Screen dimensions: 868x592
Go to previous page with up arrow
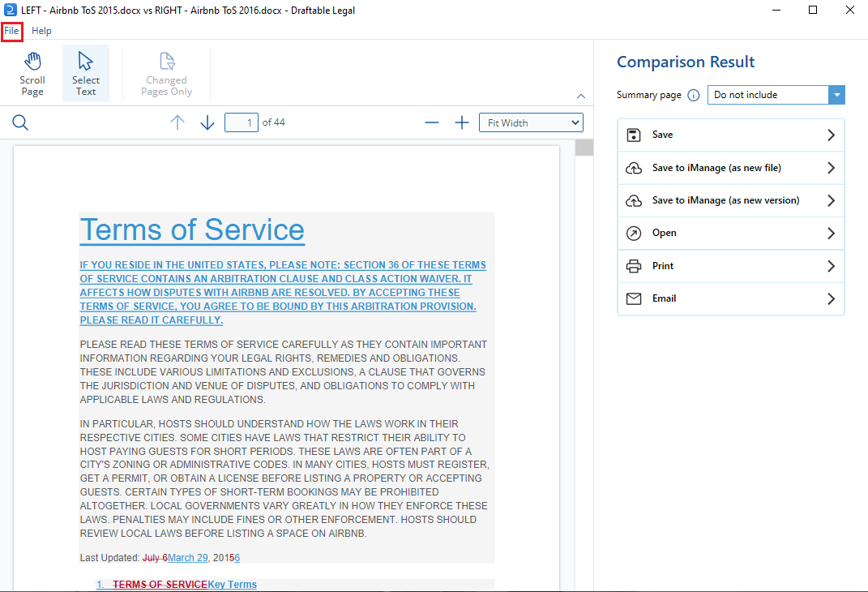point(177,122)
